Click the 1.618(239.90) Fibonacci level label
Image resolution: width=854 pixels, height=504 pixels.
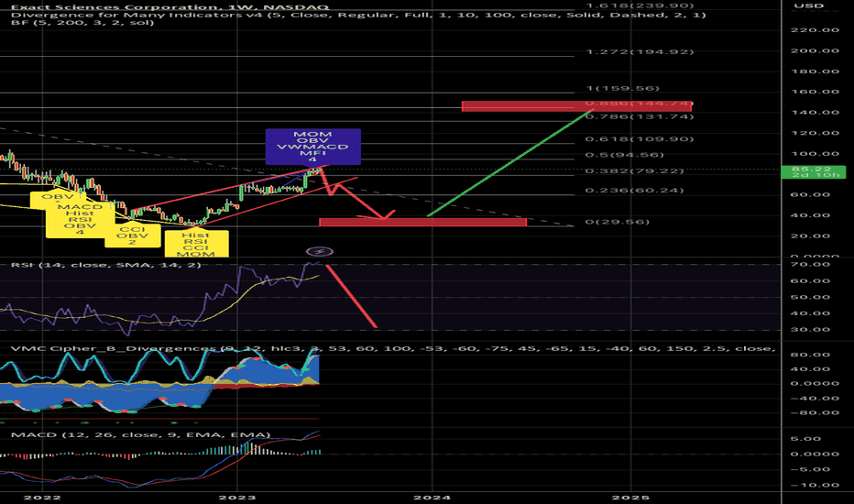tap(640, 5)
